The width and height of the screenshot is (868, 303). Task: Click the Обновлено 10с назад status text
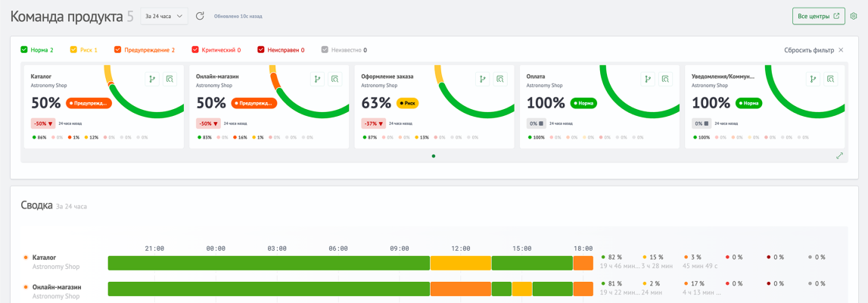(238, 17)
